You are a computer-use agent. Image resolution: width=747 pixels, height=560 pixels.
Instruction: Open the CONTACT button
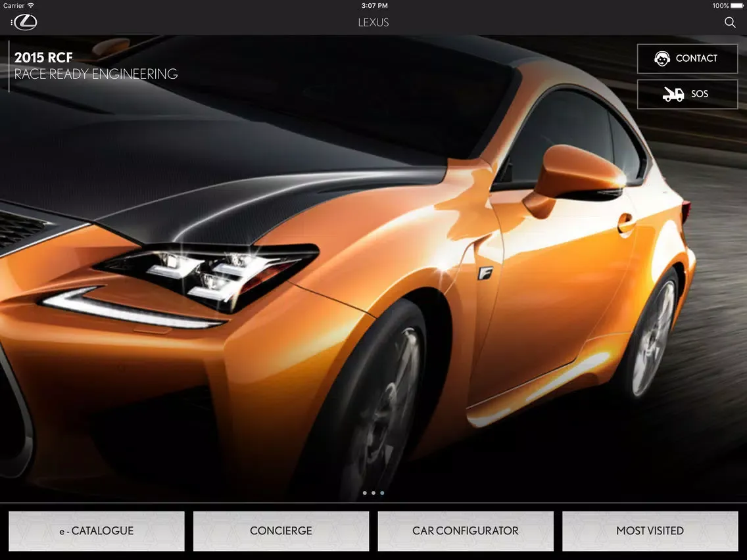pos(687,58)
